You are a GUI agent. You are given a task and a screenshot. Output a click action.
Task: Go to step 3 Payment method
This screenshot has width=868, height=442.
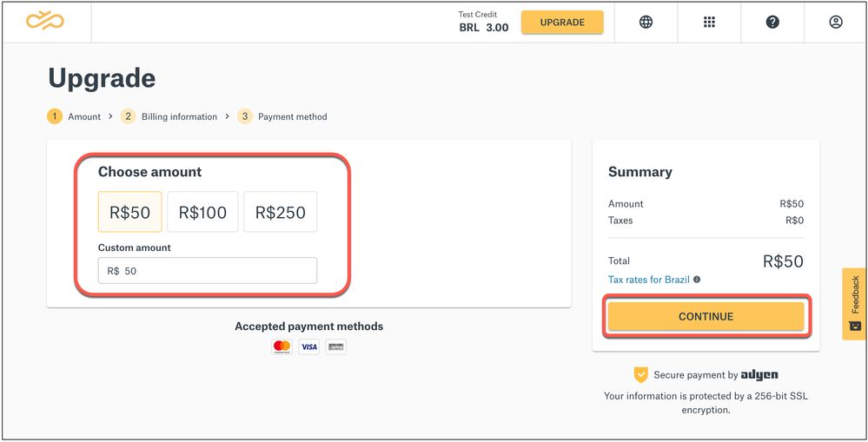(x=282, y=116)
